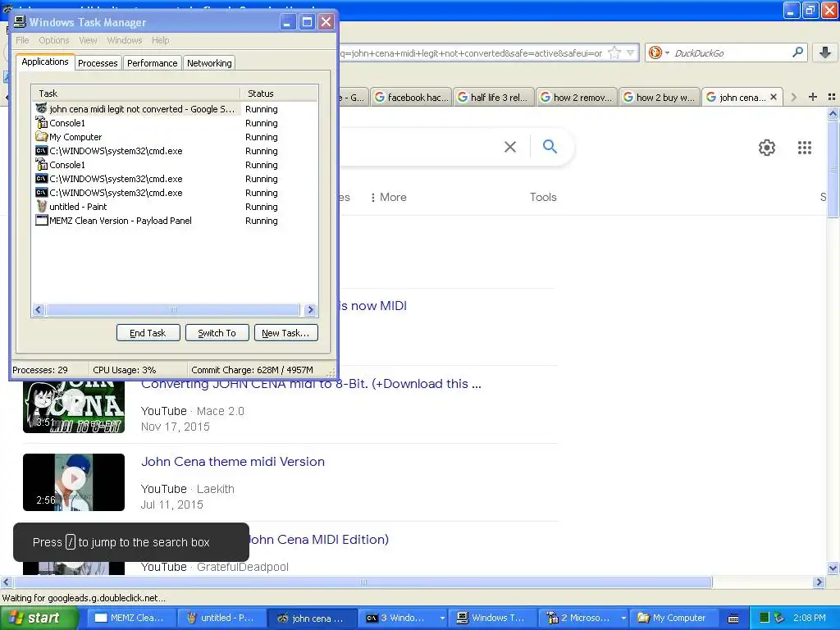Open the Google apps grid icon
The width and height of the screenshot is (840, 630).
click(805, 148)
